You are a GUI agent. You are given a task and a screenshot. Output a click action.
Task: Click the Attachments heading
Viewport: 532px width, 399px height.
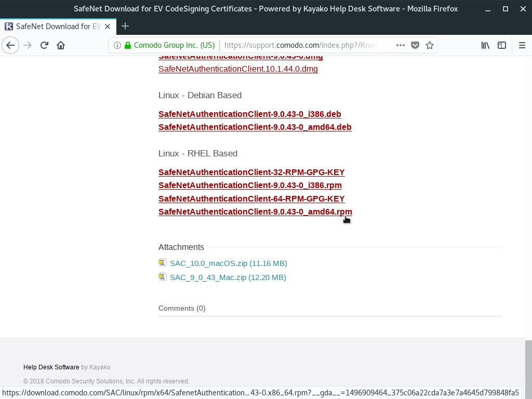point(181,247)
